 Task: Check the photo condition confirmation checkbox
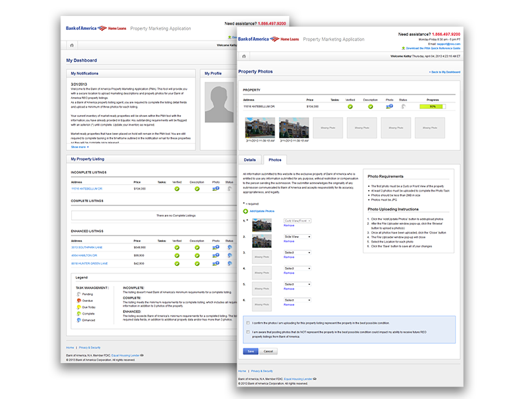tap(247, 324)
